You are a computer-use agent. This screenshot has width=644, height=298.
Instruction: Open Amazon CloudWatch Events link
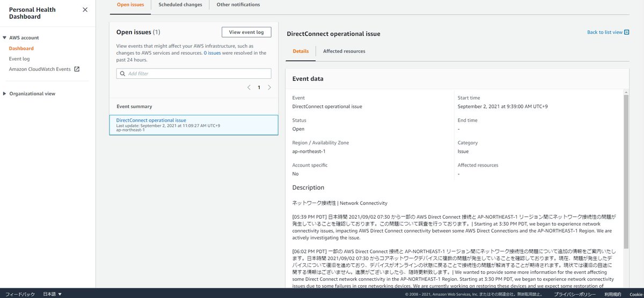pos(40,69)
